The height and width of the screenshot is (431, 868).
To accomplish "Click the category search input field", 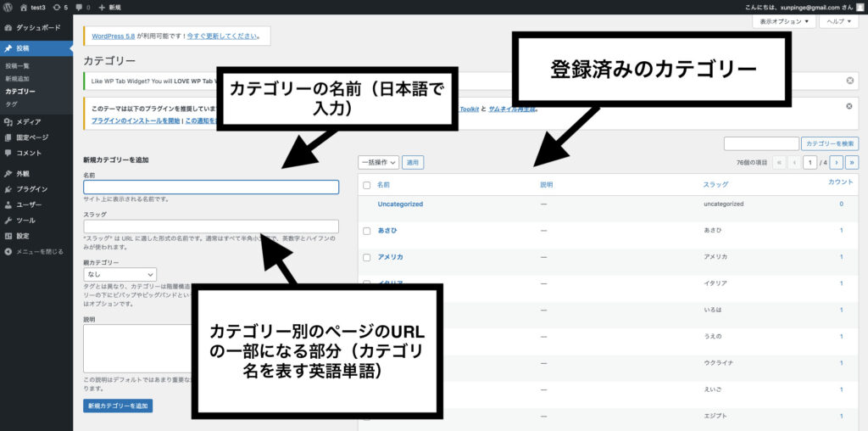I will (761, 143).
